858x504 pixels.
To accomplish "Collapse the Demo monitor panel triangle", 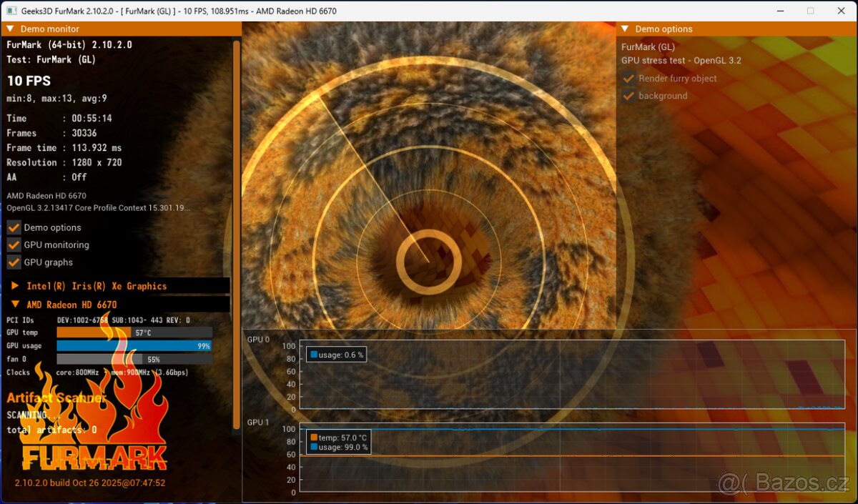I will click(x=10, y=29).
